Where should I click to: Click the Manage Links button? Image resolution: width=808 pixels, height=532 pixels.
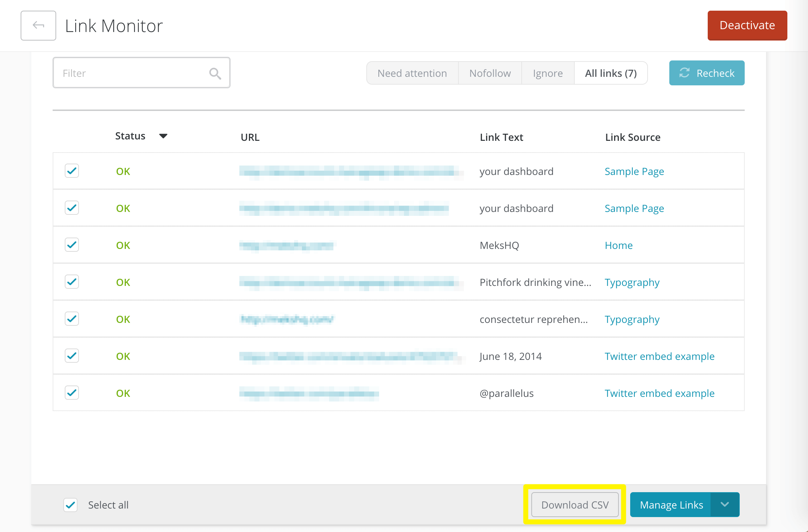point(671,505)
